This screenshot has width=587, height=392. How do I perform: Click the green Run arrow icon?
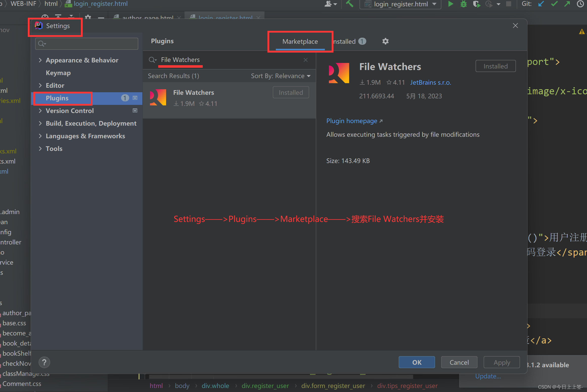click(450, 4)
